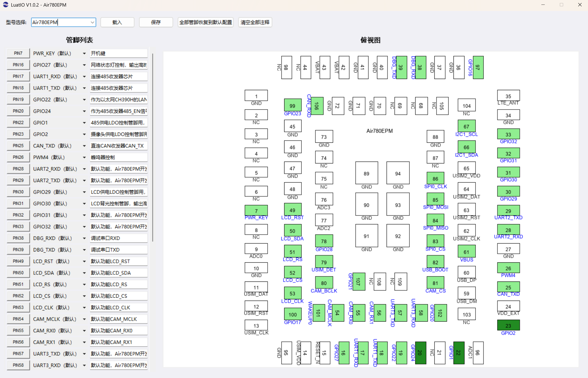
Task: Click the Air780EPM chip label text
Action: pos(379,131)
